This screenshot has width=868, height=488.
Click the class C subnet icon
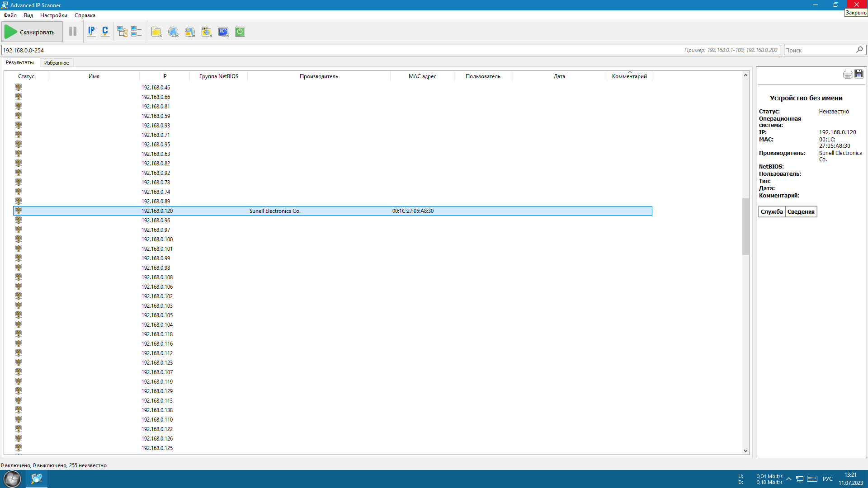105,32
